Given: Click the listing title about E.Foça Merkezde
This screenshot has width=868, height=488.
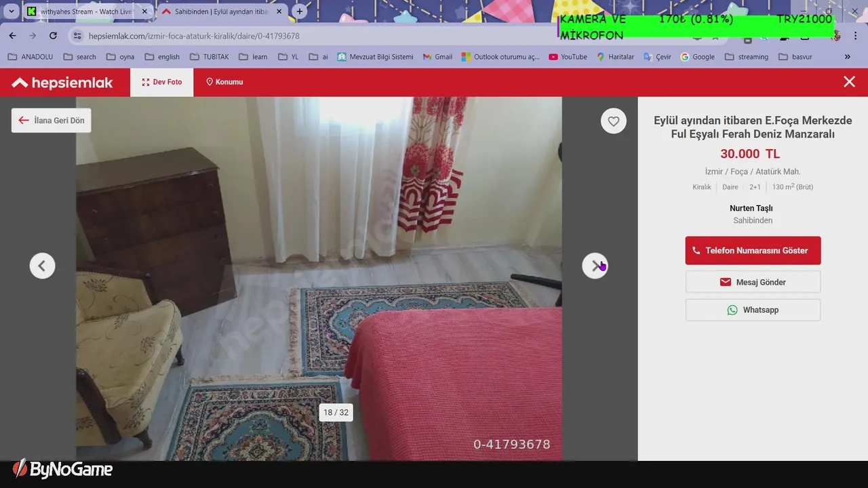Looking at the screenshot, I should tap(753, 127).
